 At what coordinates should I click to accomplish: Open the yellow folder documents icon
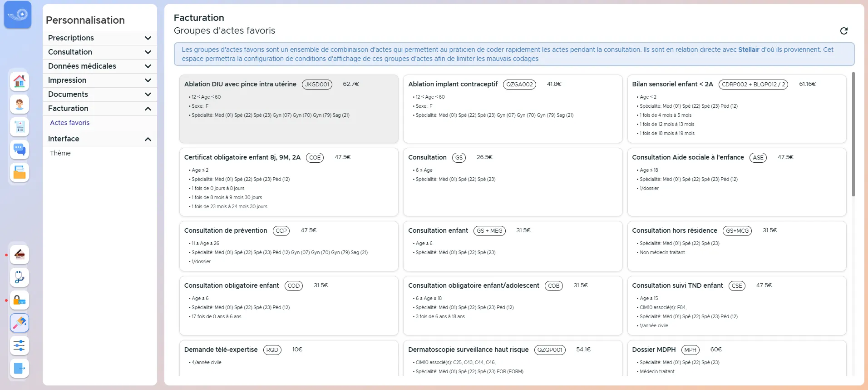[x=20, y=173]
